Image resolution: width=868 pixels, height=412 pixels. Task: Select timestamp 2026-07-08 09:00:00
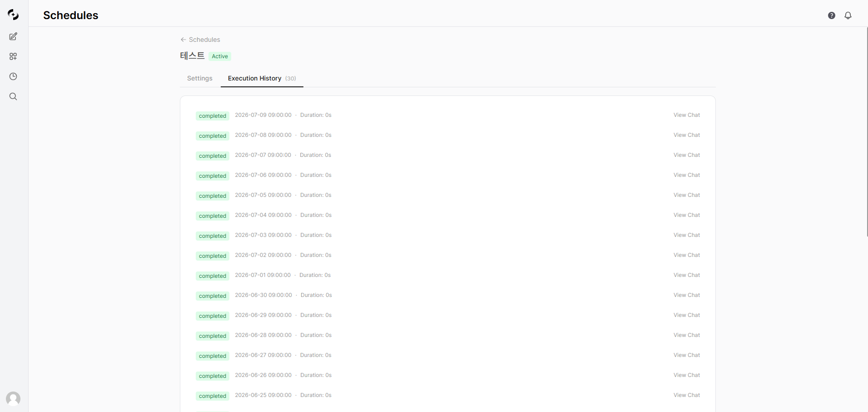pyautogui.click(x=263, y=135)
